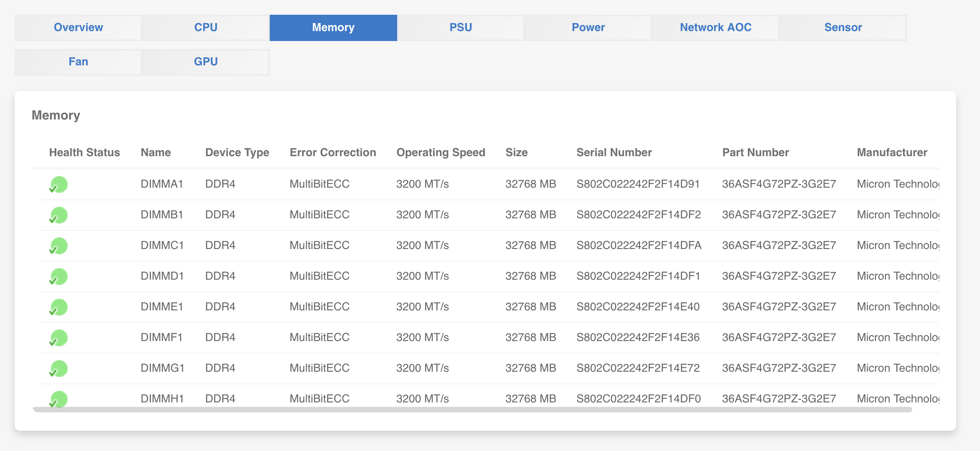Click the Operating Speed column header

[440, 152]
